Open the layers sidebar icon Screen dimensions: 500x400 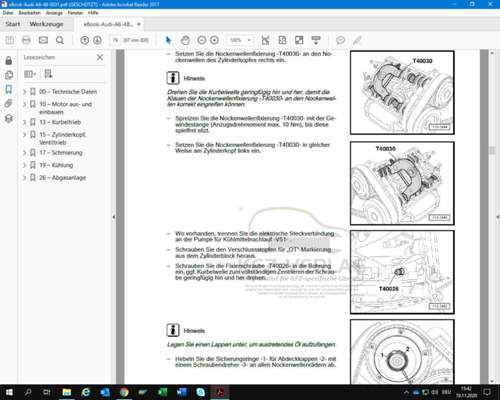point(9,118)
